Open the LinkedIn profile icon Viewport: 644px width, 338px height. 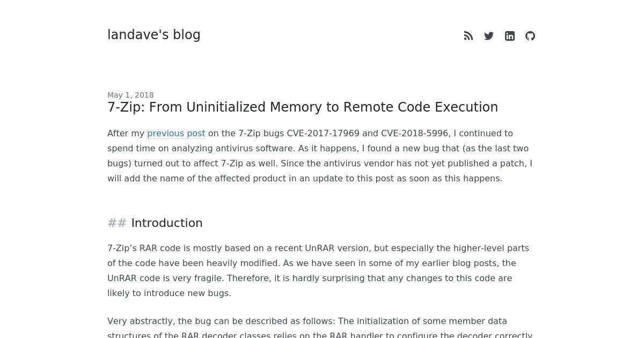[510, 36]
